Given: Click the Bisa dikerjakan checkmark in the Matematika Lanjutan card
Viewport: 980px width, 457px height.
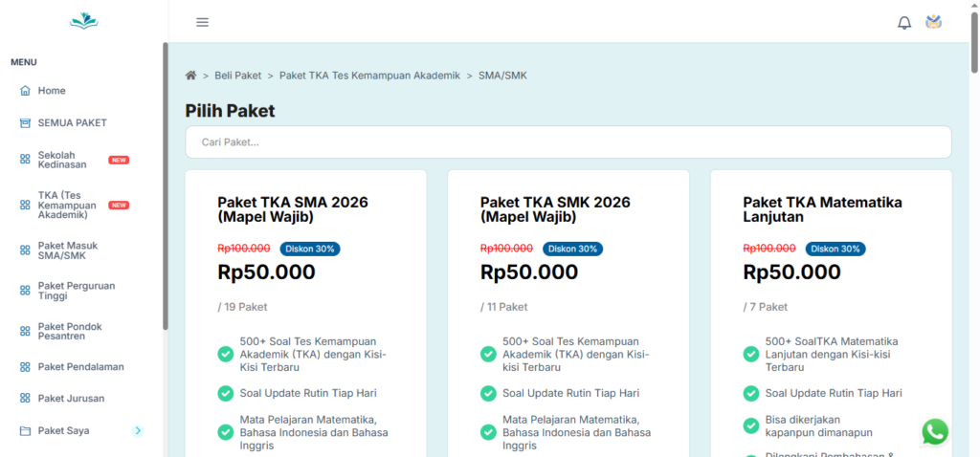Looking at the screenshot, I should (x=750, y=425).
